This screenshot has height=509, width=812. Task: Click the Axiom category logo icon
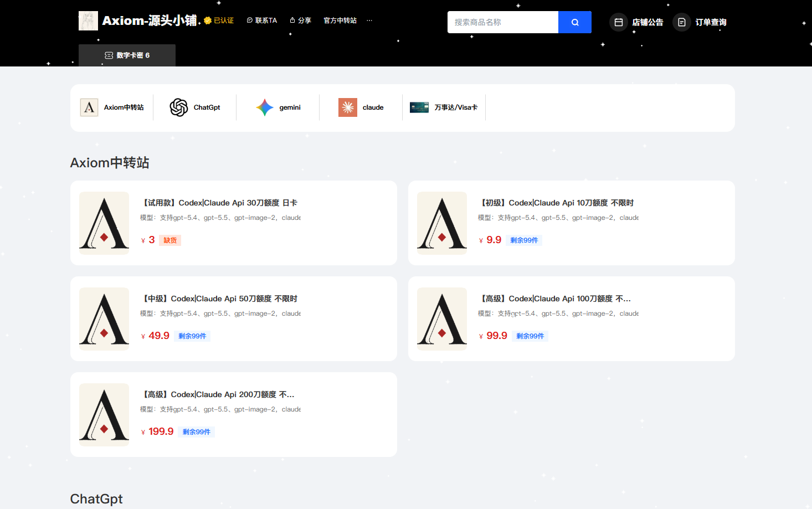[x=89, y=107]
